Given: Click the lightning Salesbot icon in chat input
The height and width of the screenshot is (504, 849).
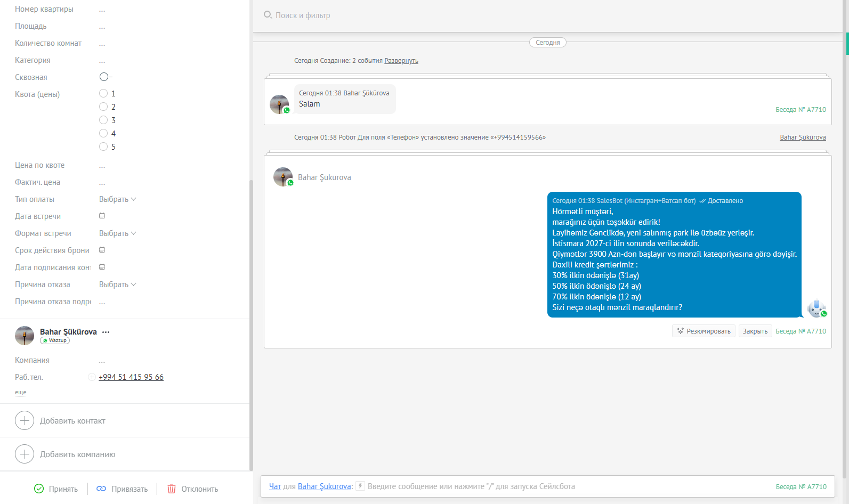Looking at the screenshot, I should pos(360,486).
